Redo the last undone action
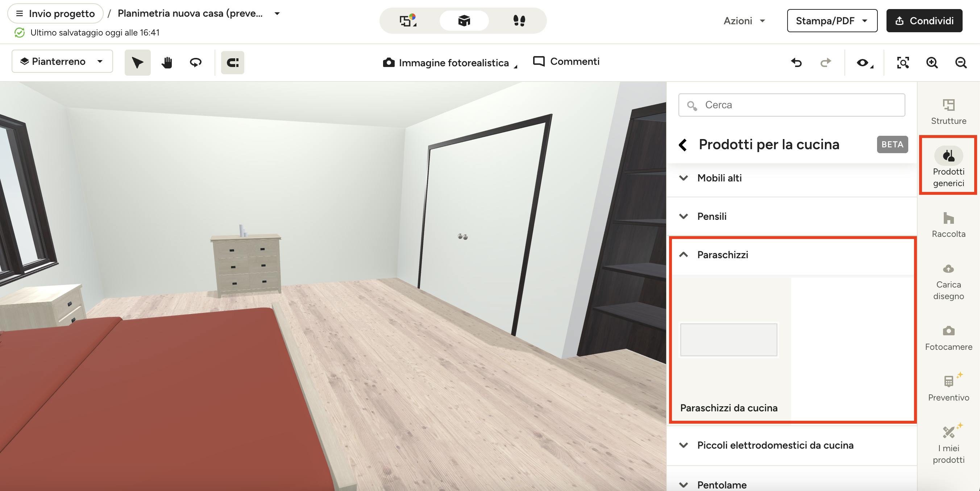The height and width of the screenshot is (491, 980). (826, 62)
